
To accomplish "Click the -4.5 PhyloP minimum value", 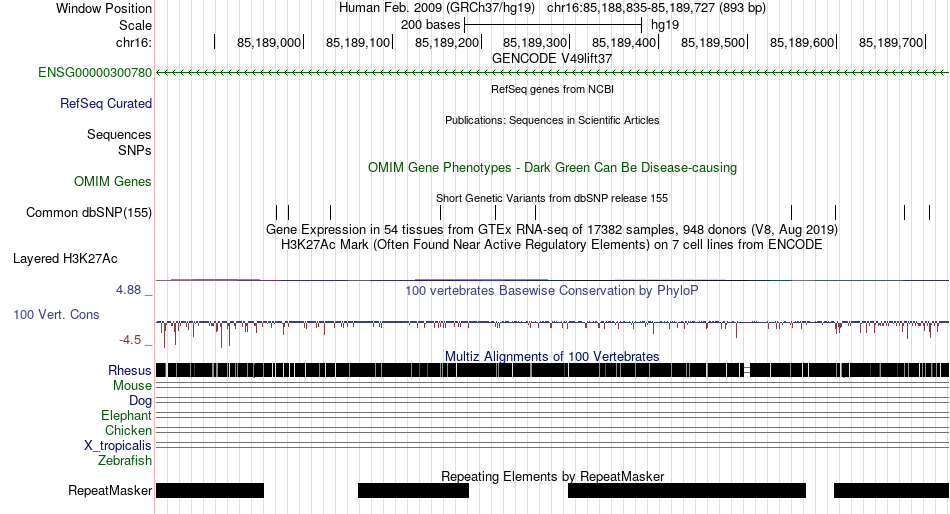I will coord(130,339).
